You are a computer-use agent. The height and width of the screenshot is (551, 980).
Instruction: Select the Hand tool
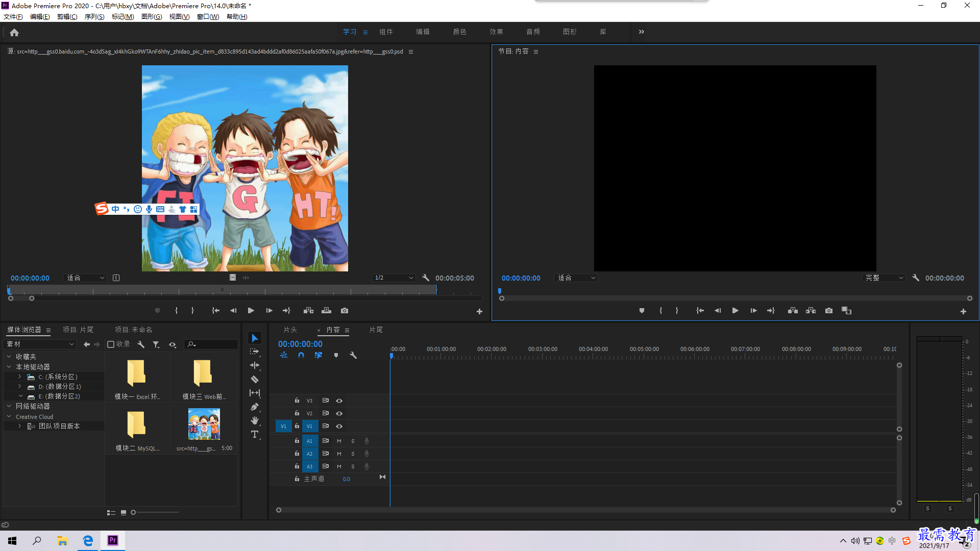point(255,421)
